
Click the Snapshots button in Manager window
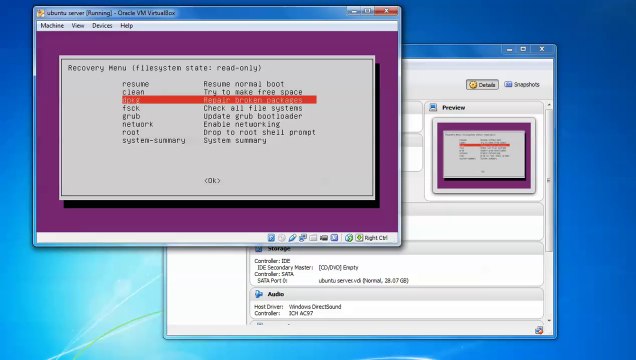[x=522, y=84]
